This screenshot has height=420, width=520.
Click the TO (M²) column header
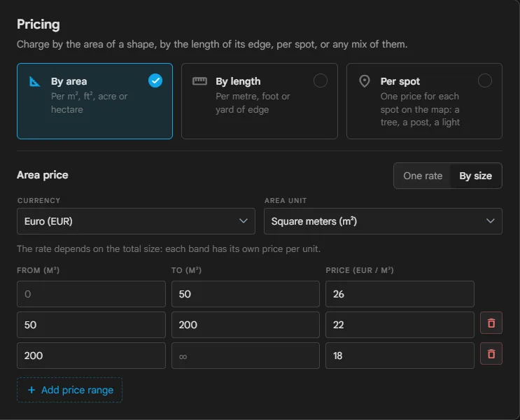pos(186,270)
